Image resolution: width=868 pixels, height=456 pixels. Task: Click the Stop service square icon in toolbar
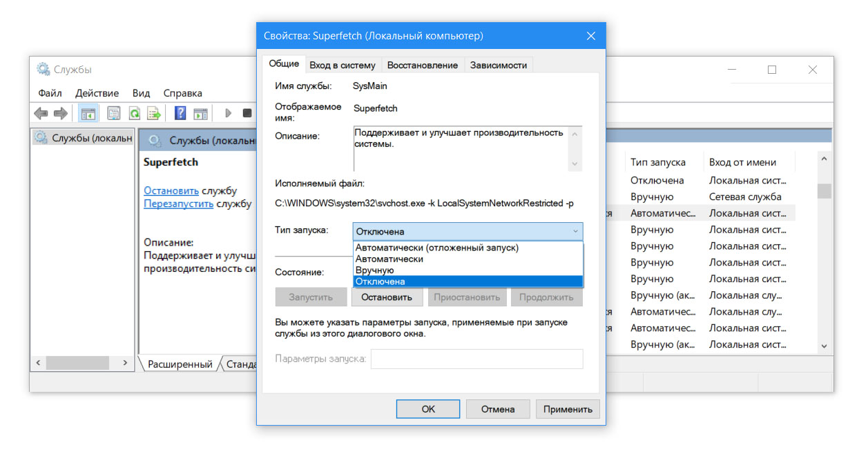(247, 113)
